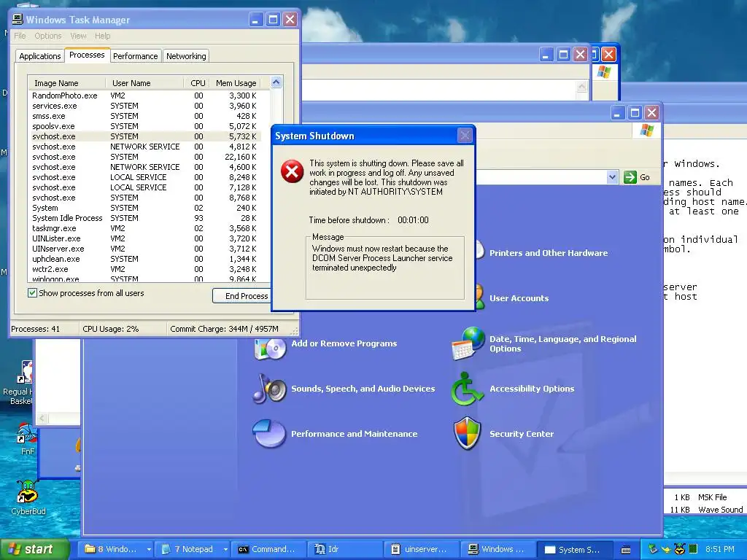Select the services.exe process row
747x560 pixels.
click(145, 106)
